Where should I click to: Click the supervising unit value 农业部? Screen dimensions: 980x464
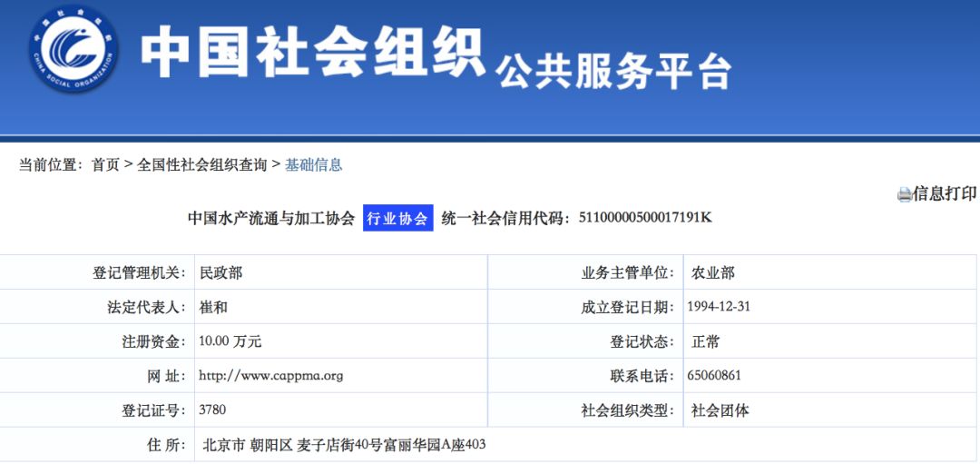[x=713, y=272]
